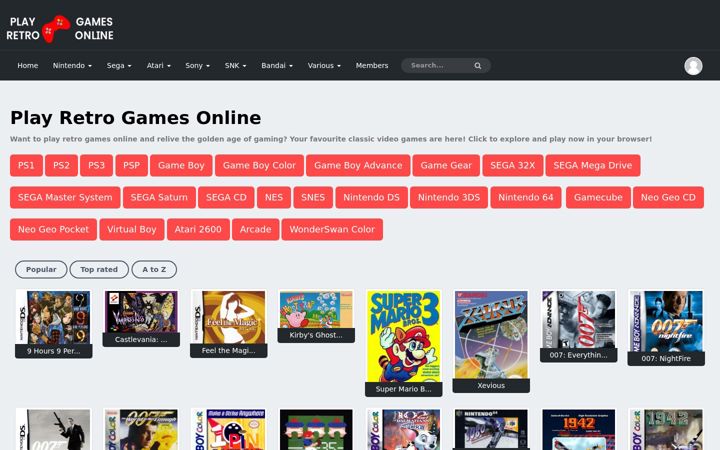Expand the Various dropdown menu
The height and width of the screenshot is (450, 720).
click(324, 66)
